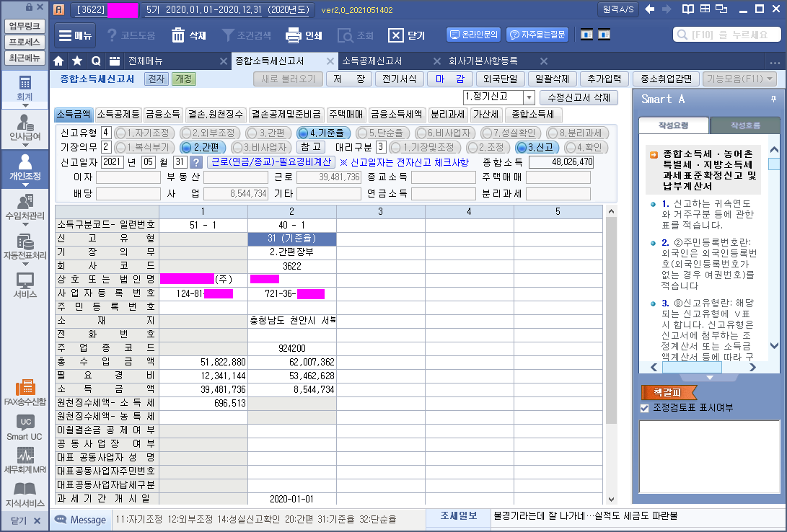This screenshot has height=532, width=787.
Task: Open FAX송수신함 in sidebar
Action: pos(25,392)
